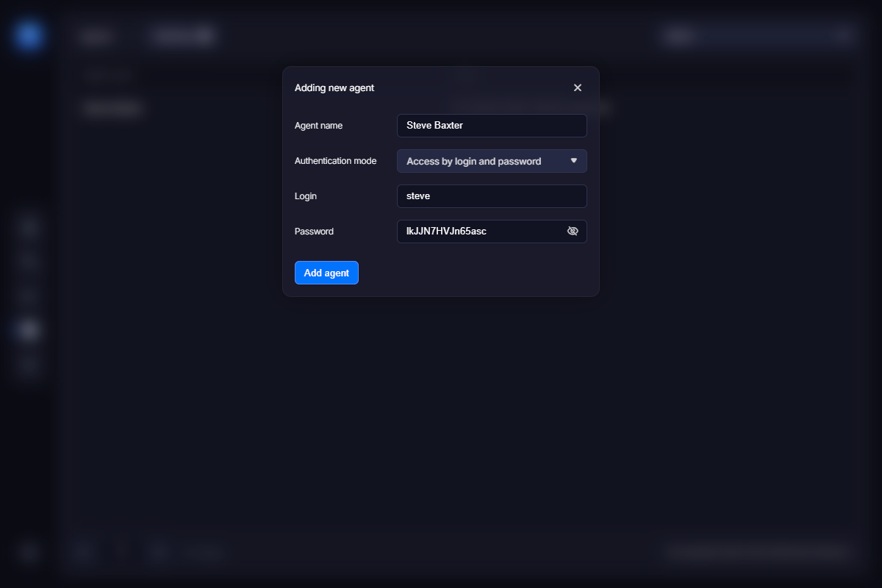
Task: Click into the Password text field
Action: 481,232
